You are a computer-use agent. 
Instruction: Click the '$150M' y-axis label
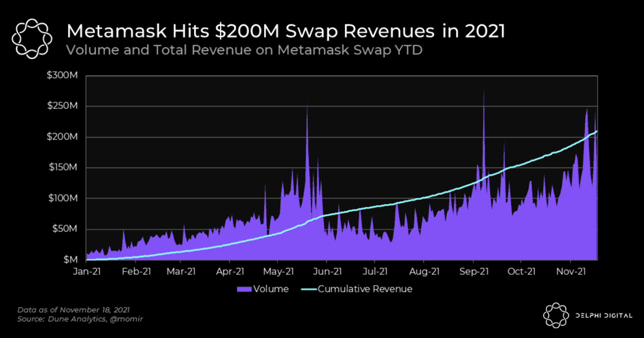pos(63,167)
